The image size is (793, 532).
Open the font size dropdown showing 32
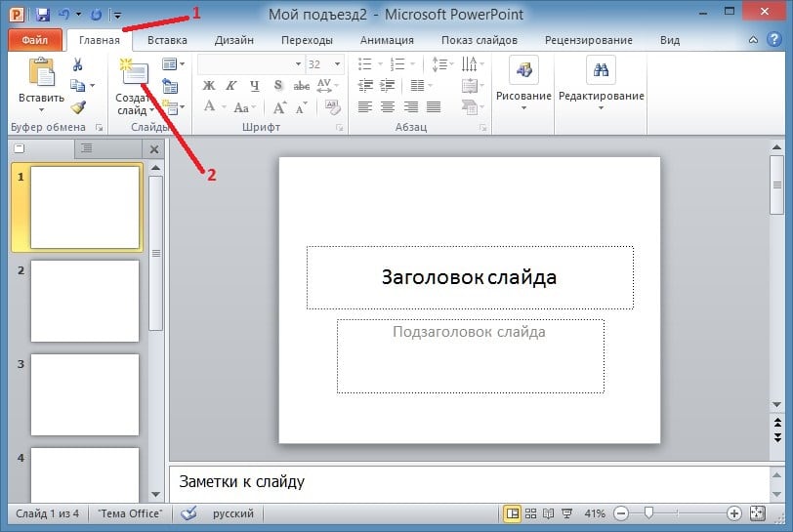coord(337,64)
